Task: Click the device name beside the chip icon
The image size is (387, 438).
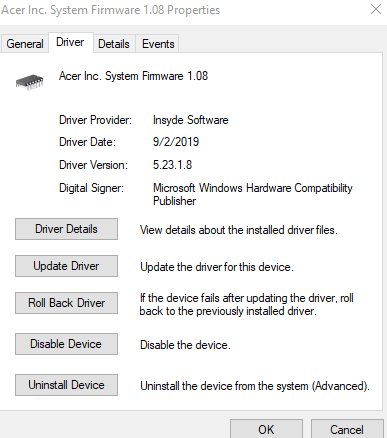Action: coord(133,76)
